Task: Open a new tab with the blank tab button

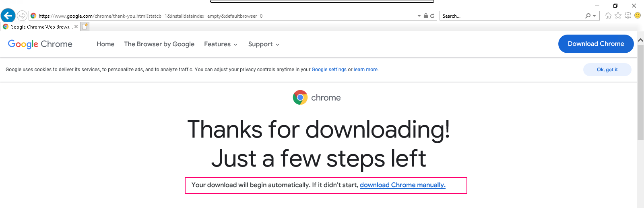Action: (85, 27)
